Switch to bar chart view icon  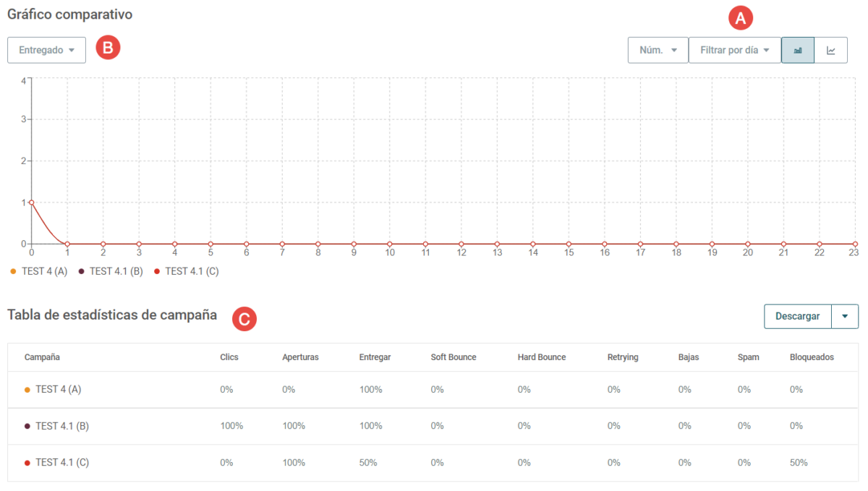[798, 51]
